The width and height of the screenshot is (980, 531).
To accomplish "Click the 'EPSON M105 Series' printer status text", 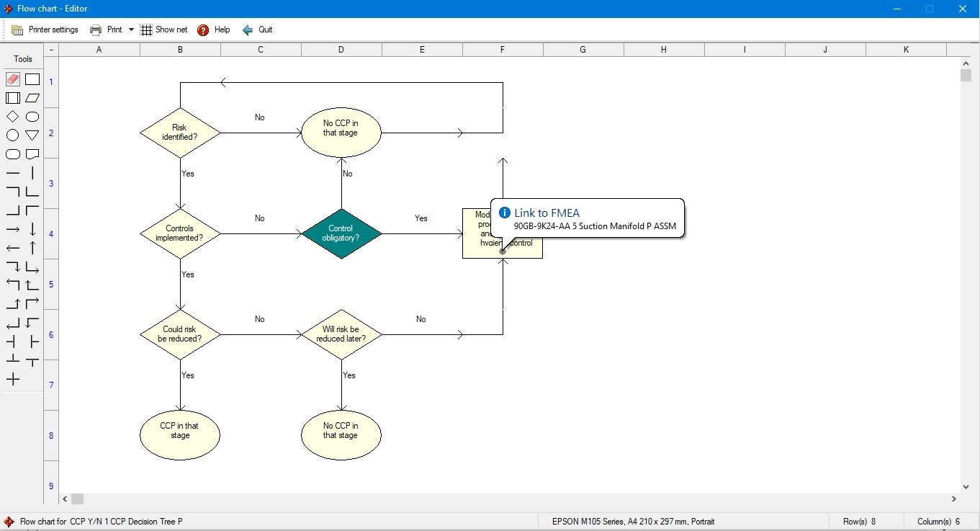I will point(634,522).
